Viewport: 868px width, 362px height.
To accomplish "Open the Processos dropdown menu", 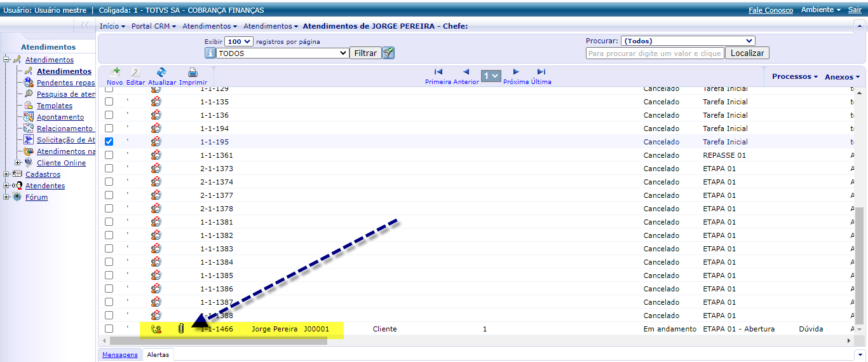I will (x=795, y=76).
